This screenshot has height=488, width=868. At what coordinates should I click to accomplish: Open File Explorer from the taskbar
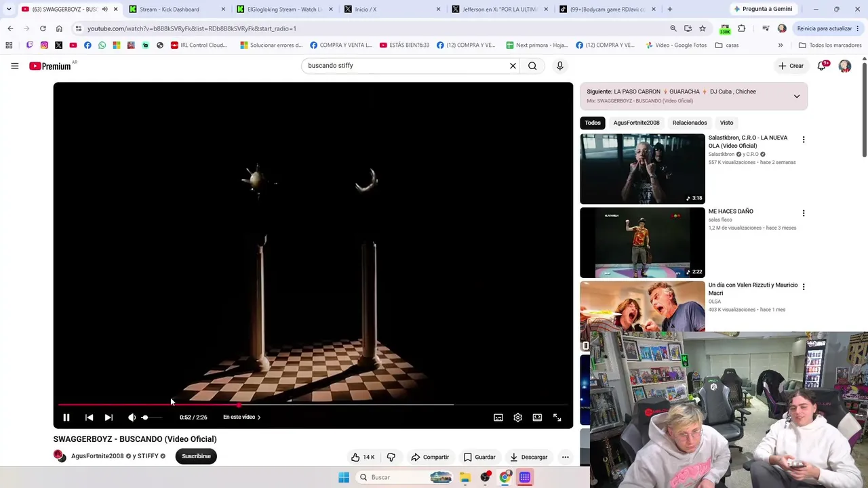tap(465, 477)
